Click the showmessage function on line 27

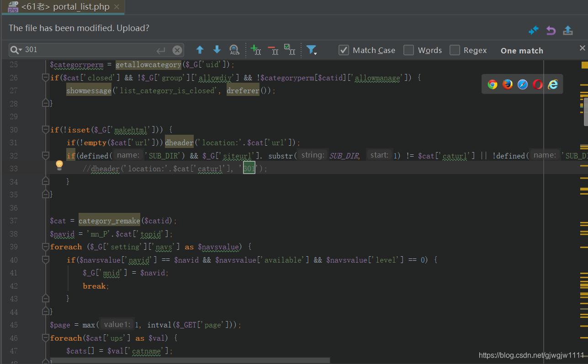[x=89, y=90]
